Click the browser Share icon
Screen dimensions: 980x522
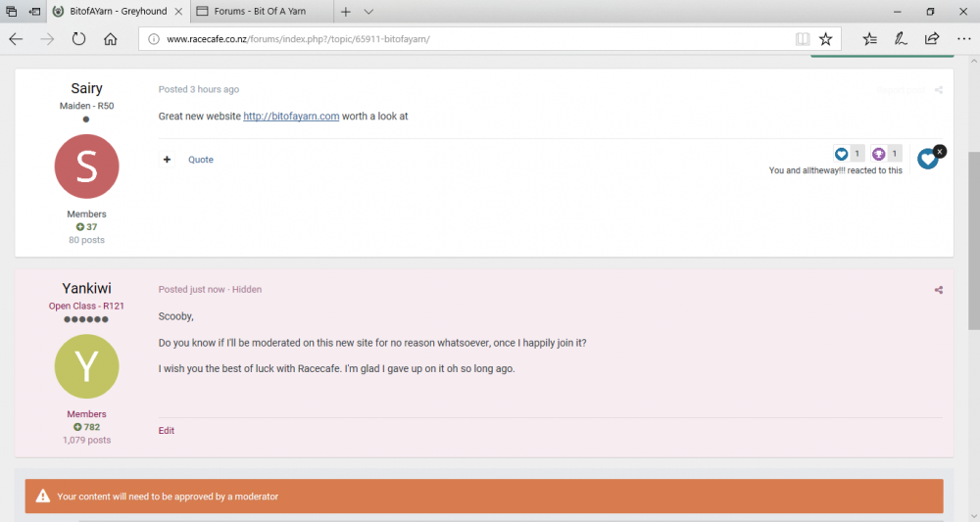pyautogui.click(x=931, y=39)
